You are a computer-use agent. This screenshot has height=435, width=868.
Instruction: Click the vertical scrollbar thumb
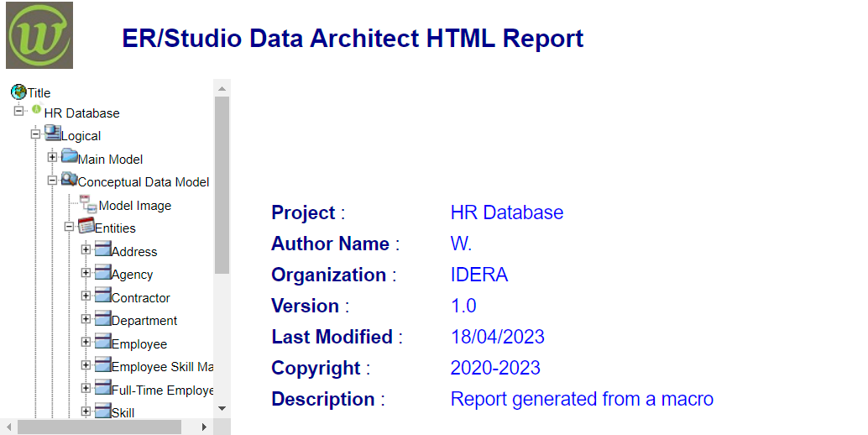[222, 186]
